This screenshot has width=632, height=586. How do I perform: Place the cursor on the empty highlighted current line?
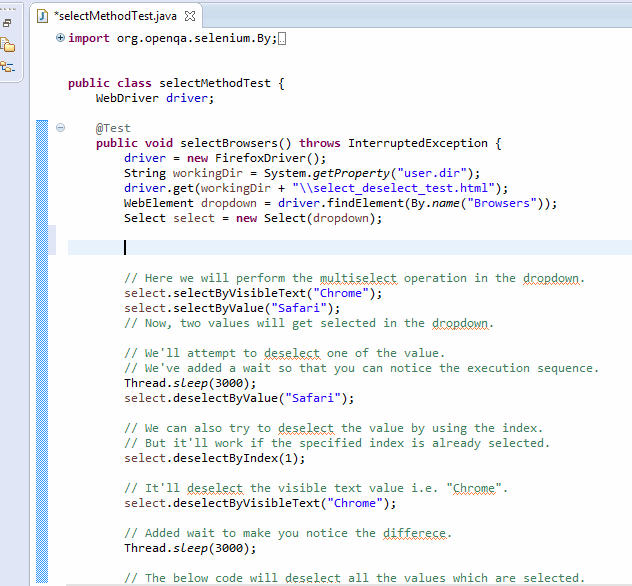[x=350, y=247]
